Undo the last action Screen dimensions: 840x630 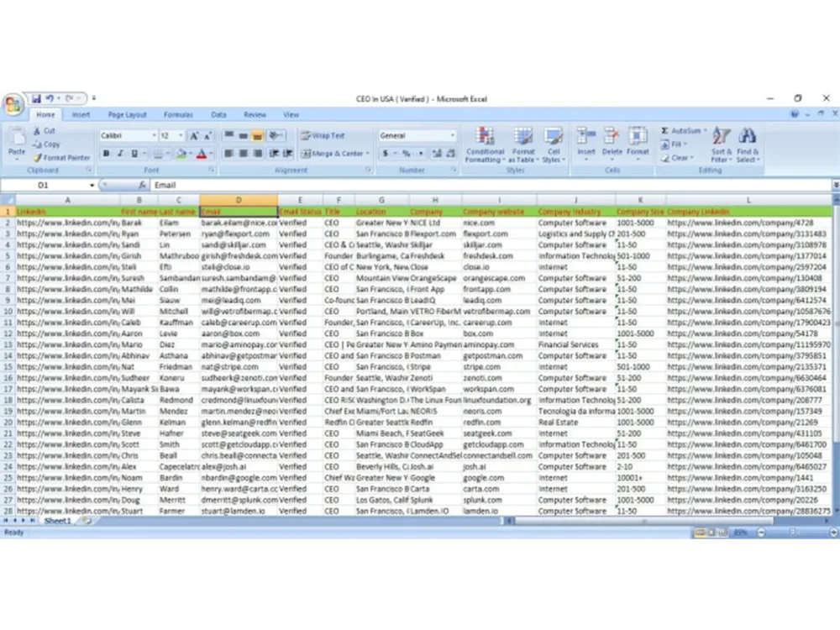click(50, 98)
